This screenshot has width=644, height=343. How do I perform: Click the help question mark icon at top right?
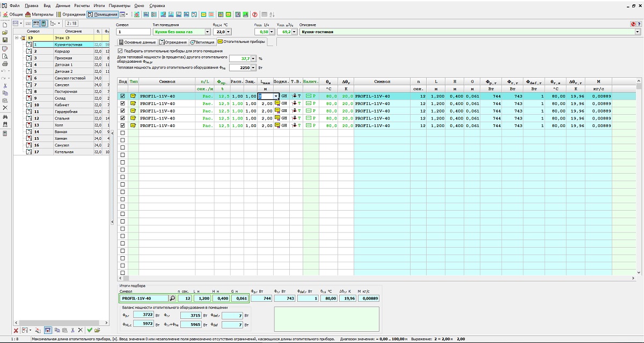[639, 24]
